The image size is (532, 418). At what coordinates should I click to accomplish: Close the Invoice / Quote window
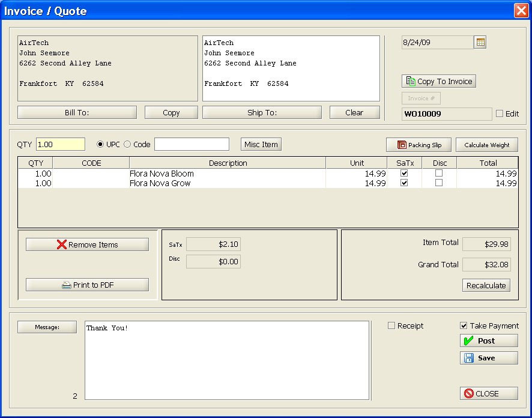point(521,11)
